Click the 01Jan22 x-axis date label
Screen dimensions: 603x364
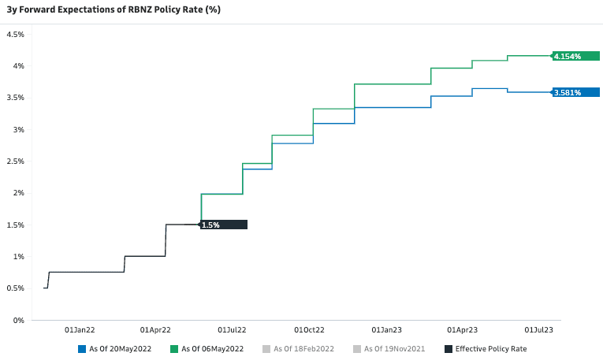[80, 330]
